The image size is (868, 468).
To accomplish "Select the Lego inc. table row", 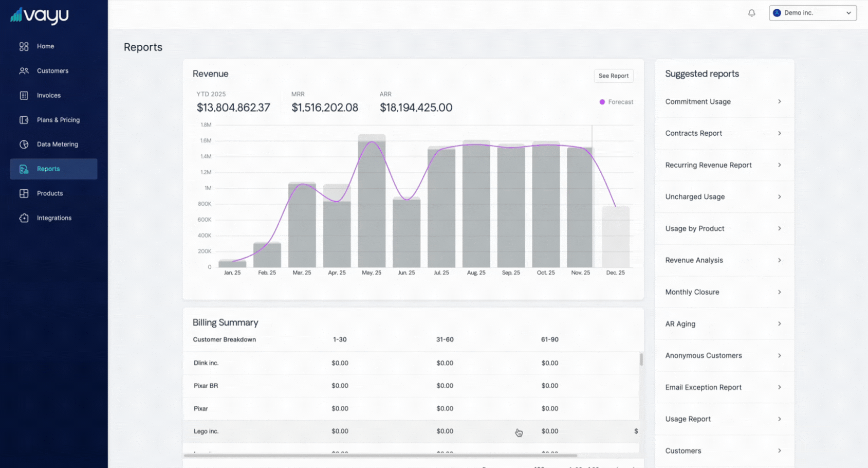I will 206,431.
